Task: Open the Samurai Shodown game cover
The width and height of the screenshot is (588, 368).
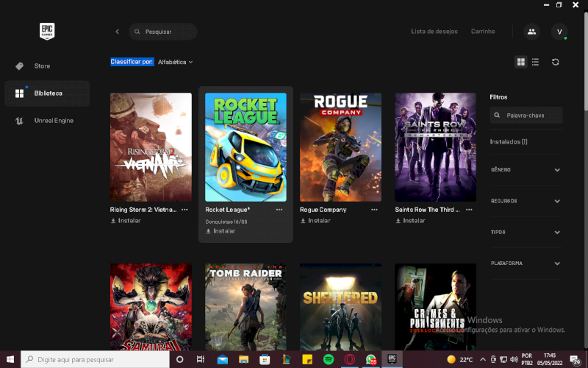Action: point(151,307)
